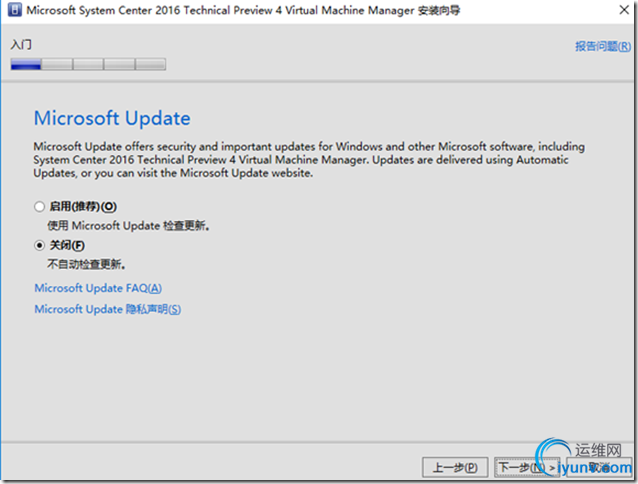Click the text 使用 Microsoft Update 检查更新
The width and height of the screenshot is (638, 484).
[x=128, y=226]
